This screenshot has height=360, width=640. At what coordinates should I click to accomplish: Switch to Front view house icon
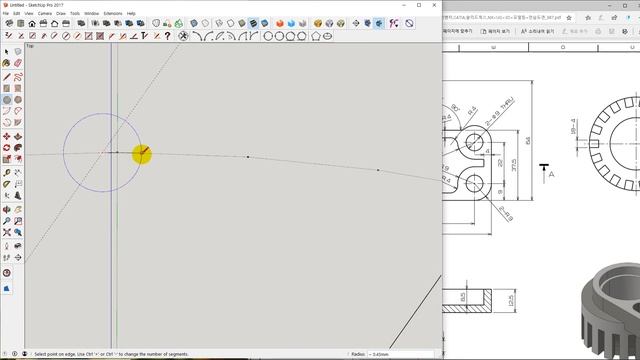coord(32,23)
